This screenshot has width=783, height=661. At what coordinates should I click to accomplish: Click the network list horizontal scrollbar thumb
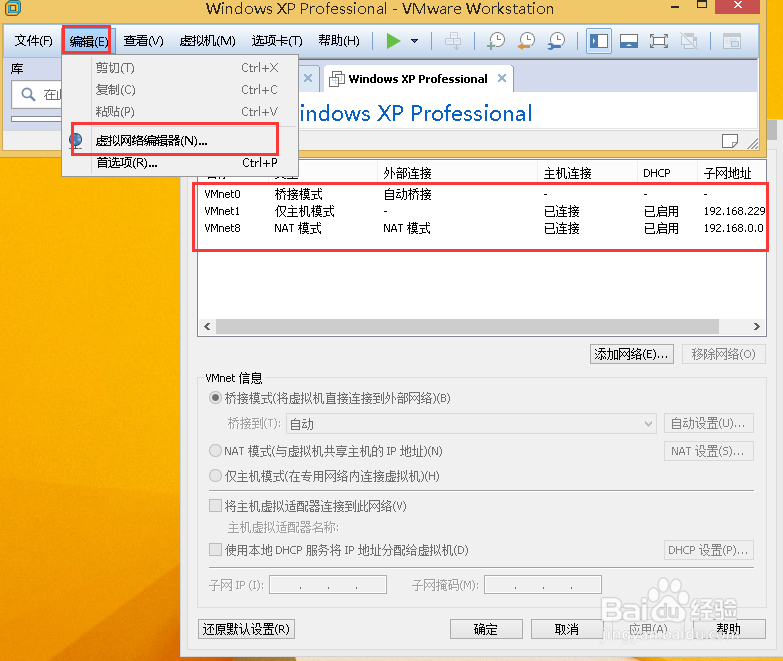(467, 327)
